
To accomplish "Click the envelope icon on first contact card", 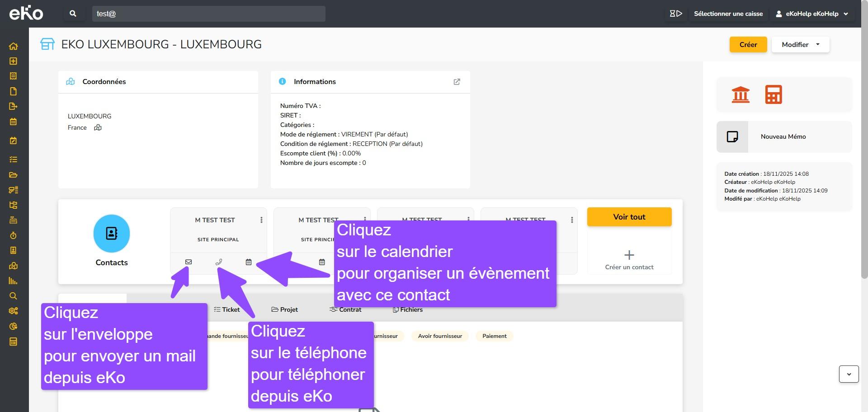I will [x=189, y=262].
